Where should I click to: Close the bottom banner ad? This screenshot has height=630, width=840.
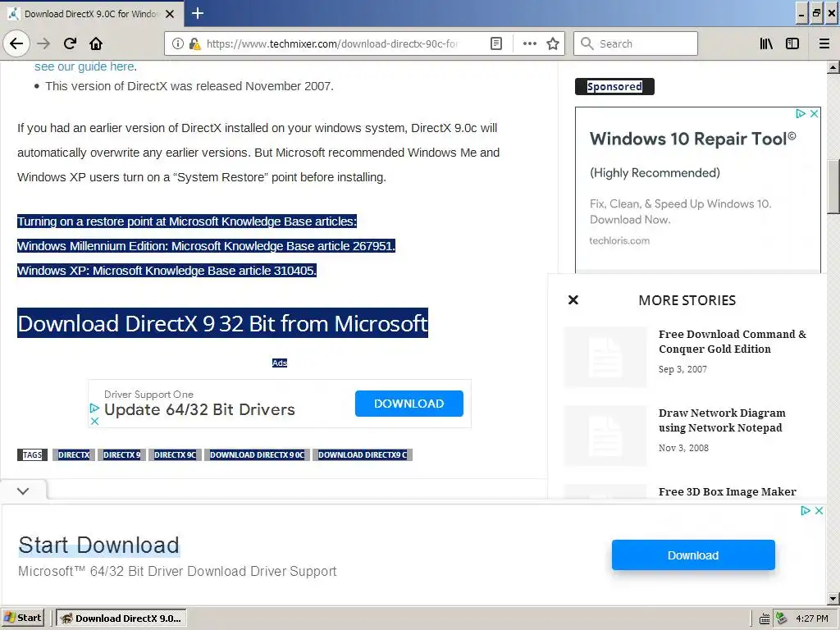pyautogui.click(x=819, y=510)
